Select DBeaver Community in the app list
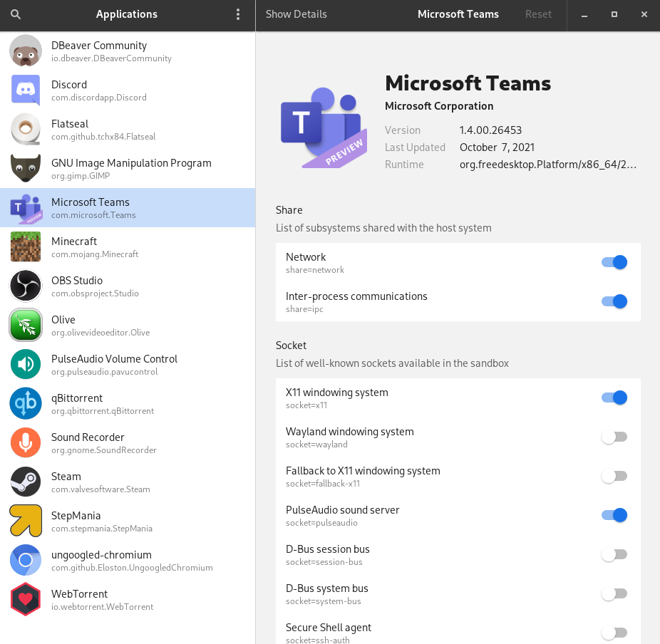This screenshot has height=644, width=660. 128,51
